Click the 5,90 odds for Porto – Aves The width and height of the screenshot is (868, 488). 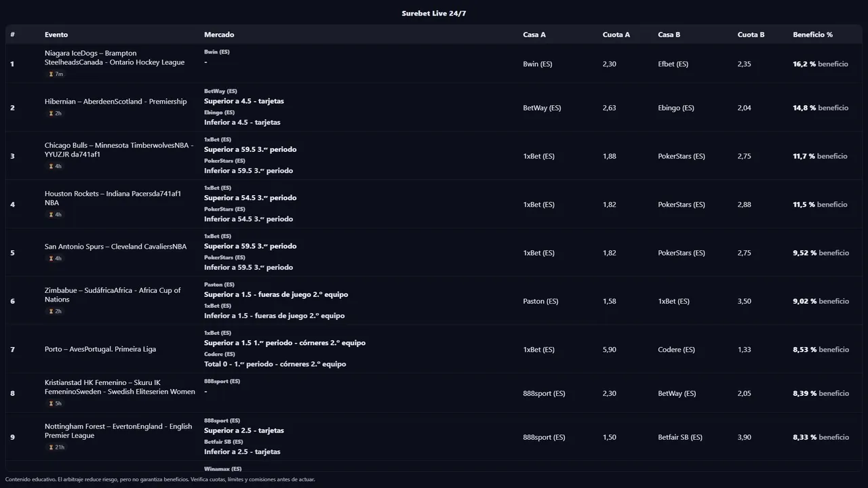pyautogui.click(x=610, y=350)
